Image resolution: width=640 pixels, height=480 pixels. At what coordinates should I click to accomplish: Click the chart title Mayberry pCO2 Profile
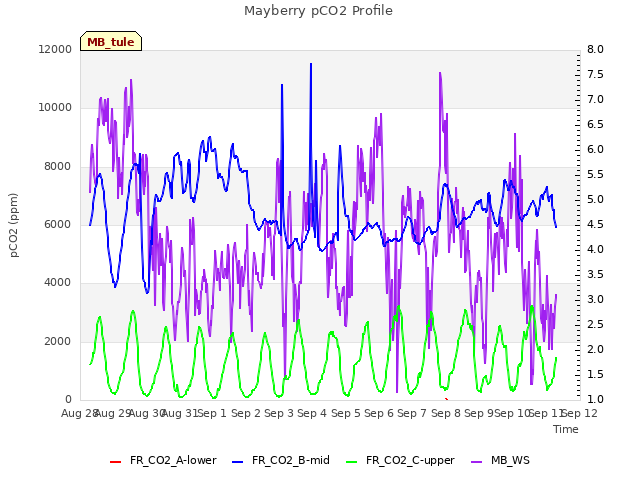click(x=318, y=11)
